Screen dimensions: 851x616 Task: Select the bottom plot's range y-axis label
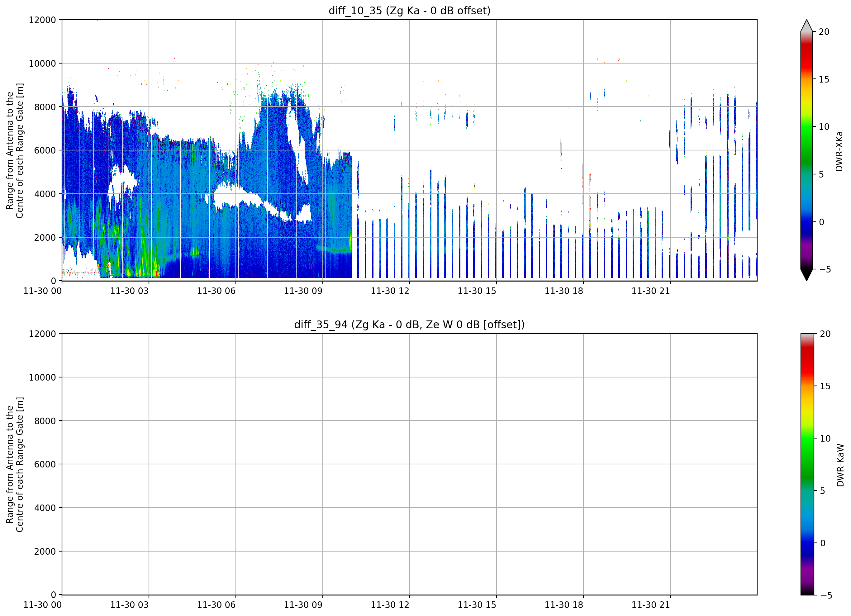(x=15, y=464)
